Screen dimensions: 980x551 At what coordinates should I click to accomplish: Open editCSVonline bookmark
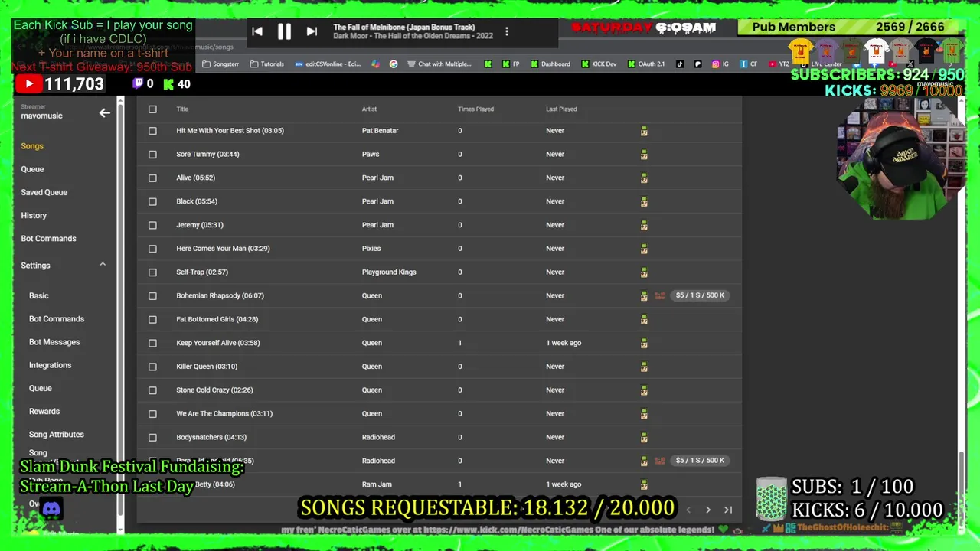click(x=328, y=64)
